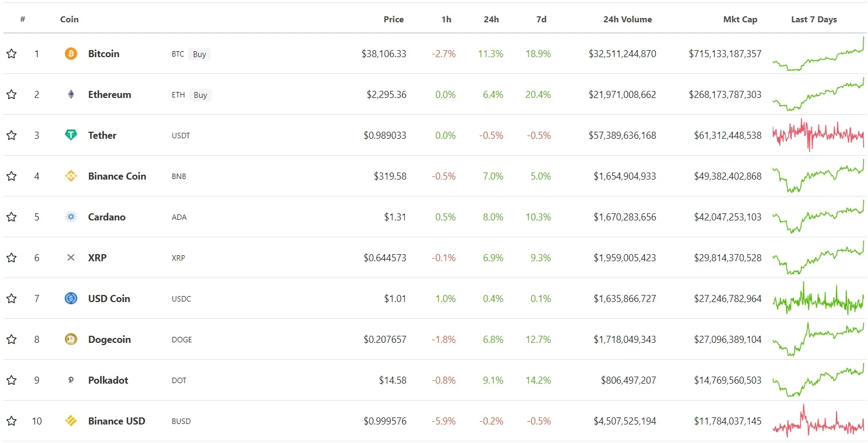Sort by the Mkt Cap header

tap(740, 19)
